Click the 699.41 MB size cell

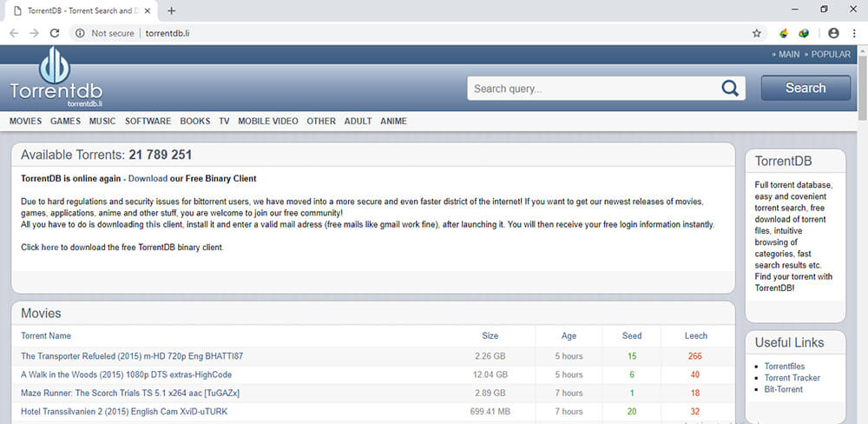pos(490,411)
